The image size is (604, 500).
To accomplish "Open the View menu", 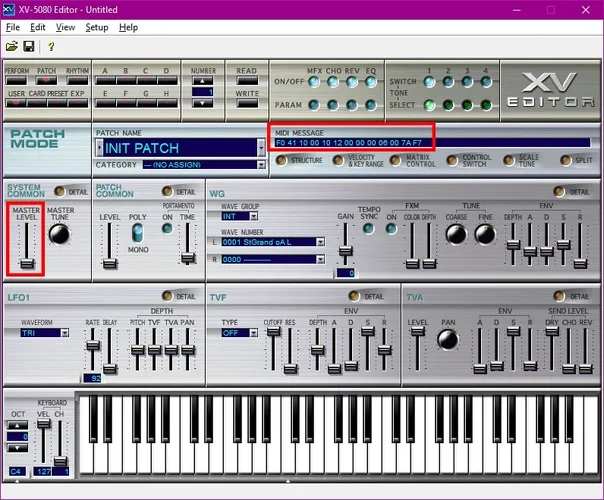I will [x=65, y=27].
